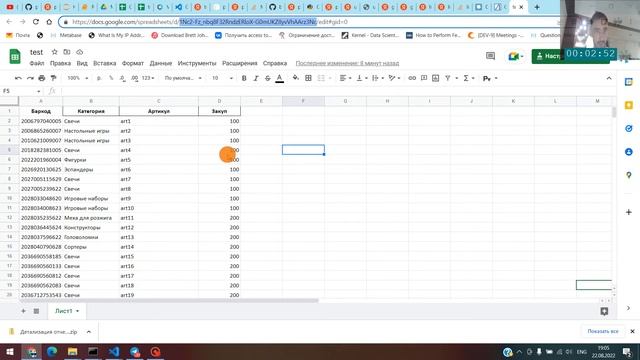Open vertical align dropdown

point(362,78)
